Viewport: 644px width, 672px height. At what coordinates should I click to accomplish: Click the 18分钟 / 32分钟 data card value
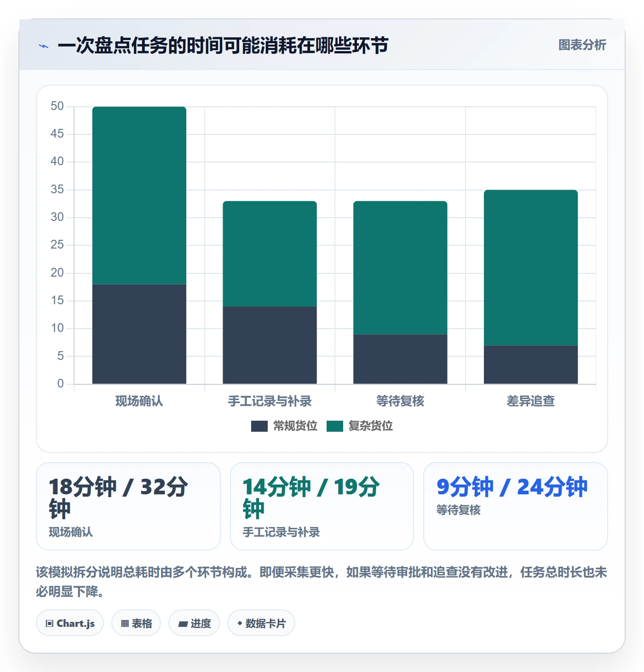pyautogui.click(x=119, y=498)
